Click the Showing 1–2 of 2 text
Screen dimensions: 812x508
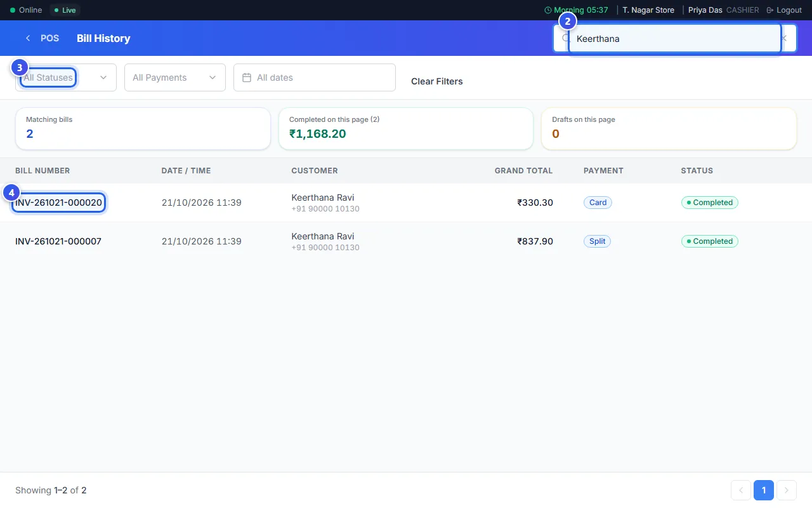(51, 490)
